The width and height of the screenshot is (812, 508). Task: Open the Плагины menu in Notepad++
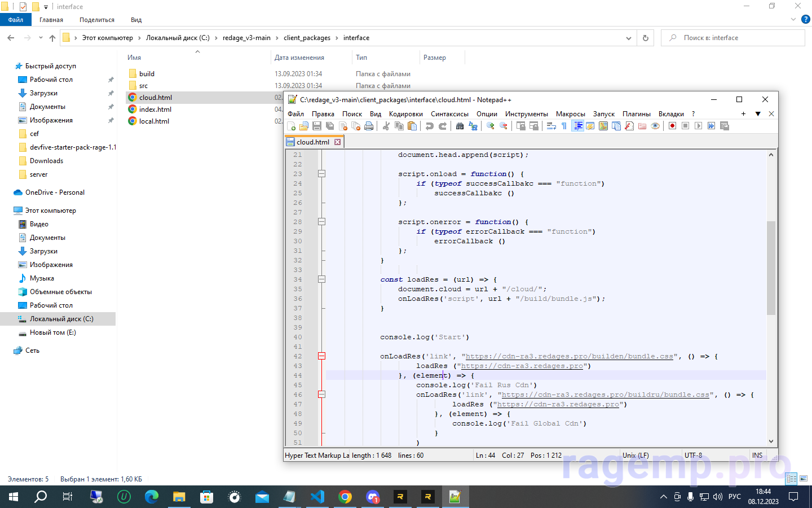click(x=636, y=114)
